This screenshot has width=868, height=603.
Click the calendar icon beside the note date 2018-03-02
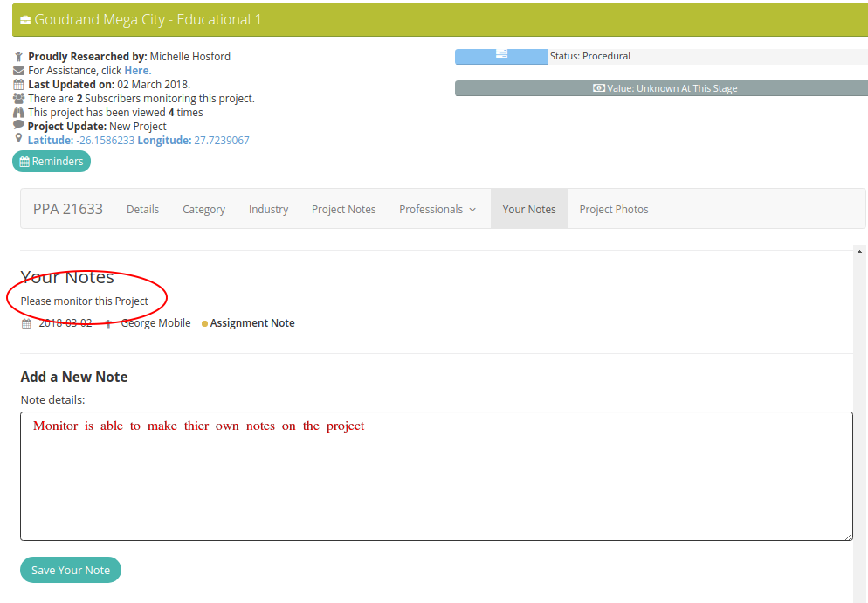pos(26,323)
